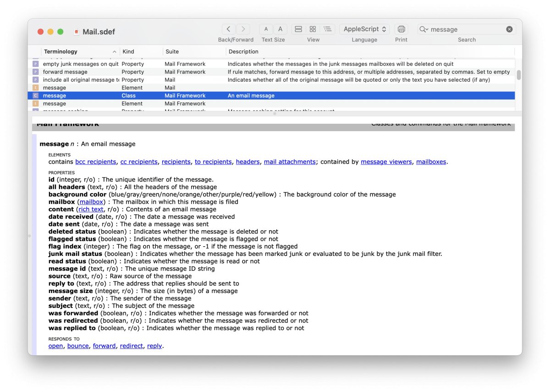Image resolution: width=550 pixels, height=392 pixels.
Task: Clear the search field text
Action: point(509,29)
